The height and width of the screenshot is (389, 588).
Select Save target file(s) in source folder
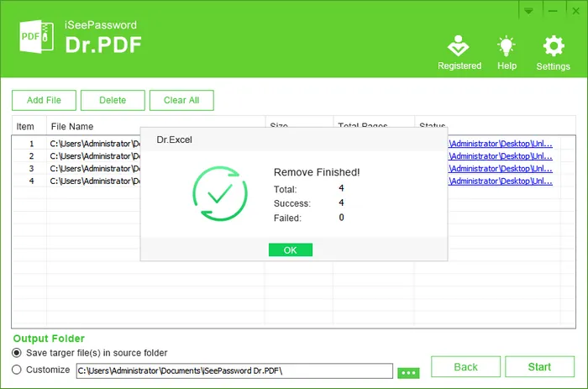pos(17,353)
